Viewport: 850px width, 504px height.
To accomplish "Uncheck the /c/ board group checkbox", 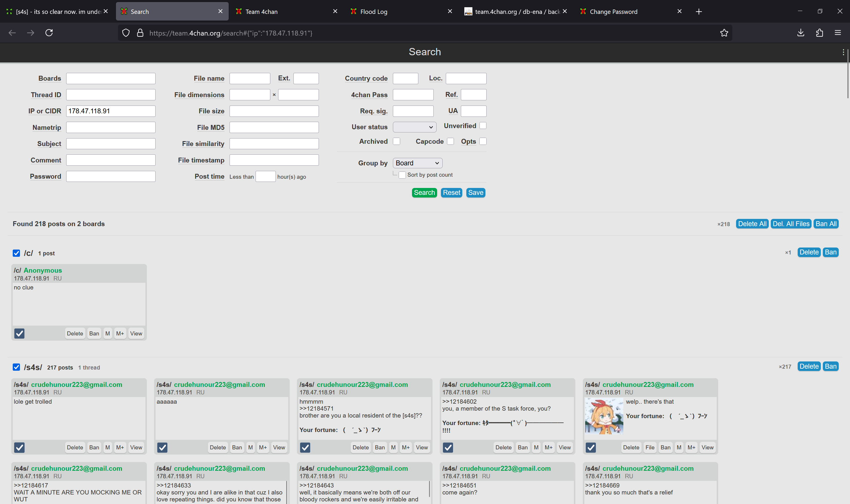I will [16, 253].
